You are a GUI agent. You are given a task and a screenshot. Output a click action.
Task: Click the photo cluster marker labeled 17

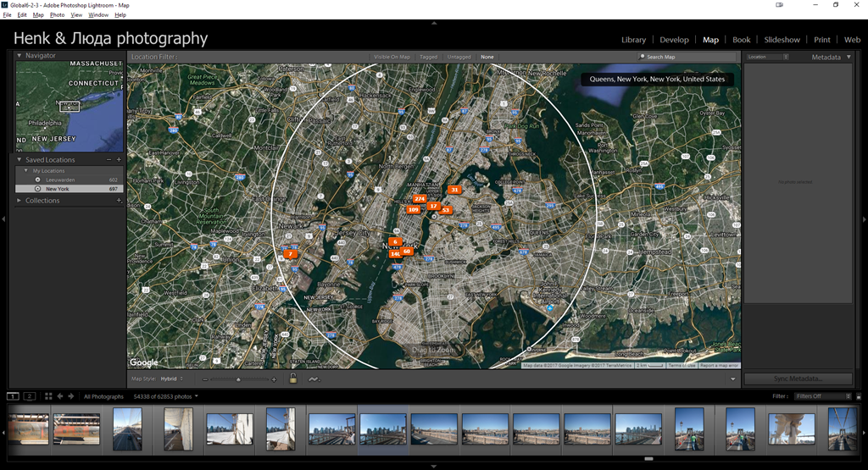click(433, 206)
